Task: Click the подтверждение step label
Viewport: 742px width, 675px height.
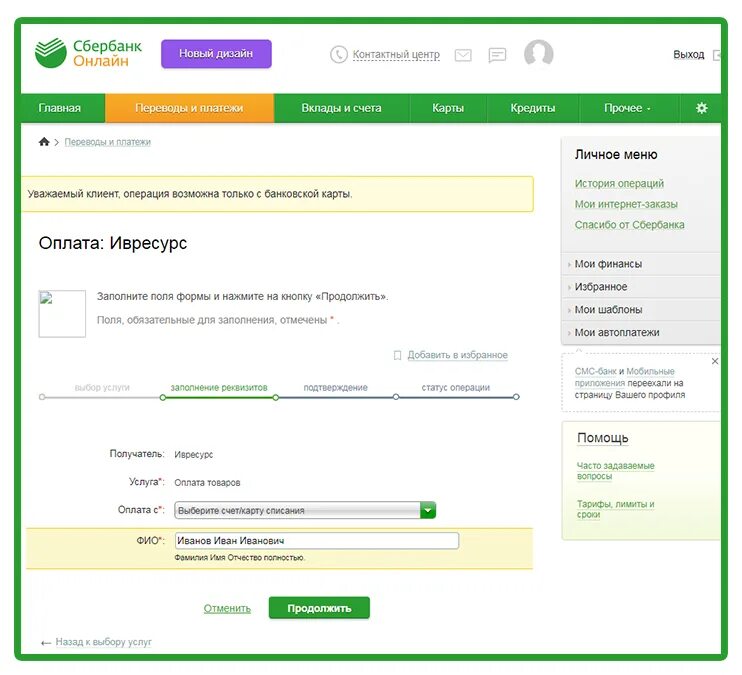Action: click(336, 387)
